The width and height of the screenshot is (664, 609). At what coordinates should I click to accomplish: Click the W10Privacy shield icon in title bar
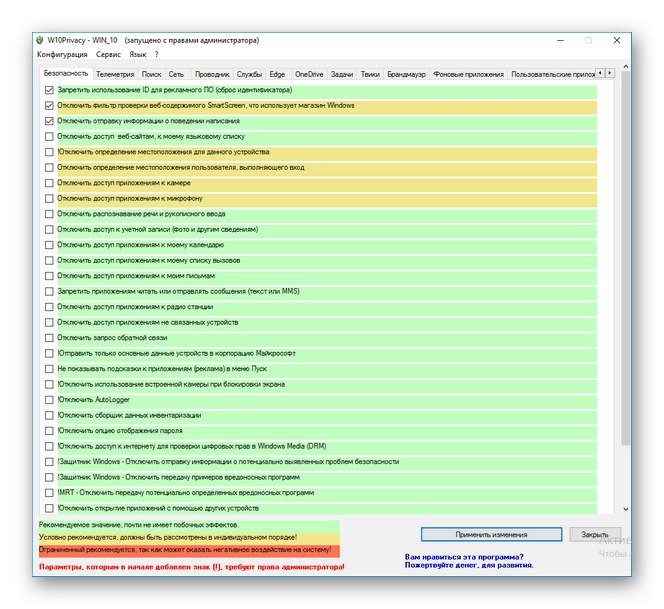point(40,40)
